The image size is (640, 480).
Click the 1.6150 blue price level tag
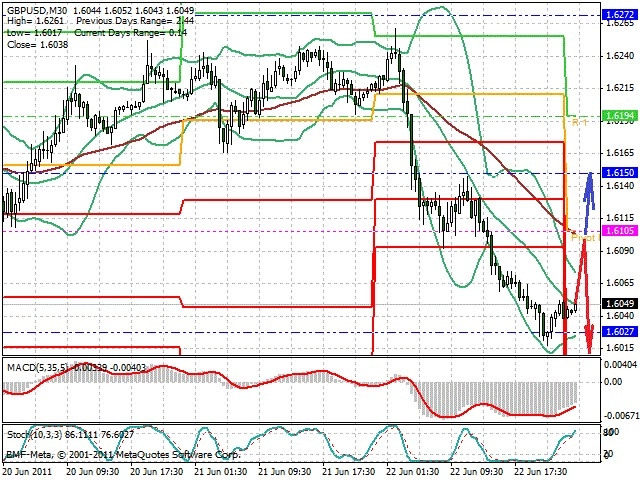click(x=620, y=173)
